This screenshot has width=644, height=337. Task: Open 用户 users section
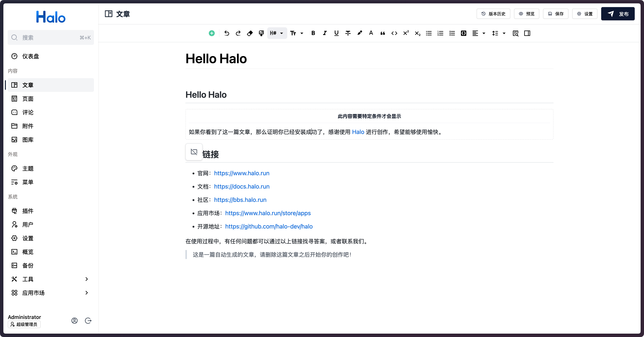51,225
